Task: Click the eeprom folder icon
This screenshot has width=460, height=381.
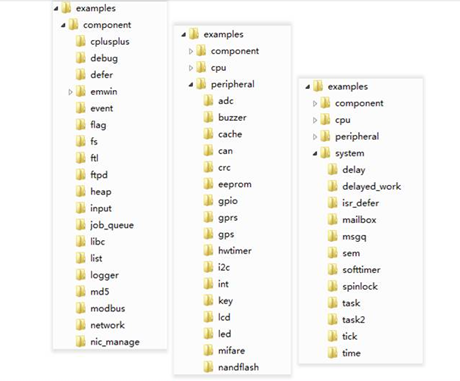Action: [x=208, y=184]
